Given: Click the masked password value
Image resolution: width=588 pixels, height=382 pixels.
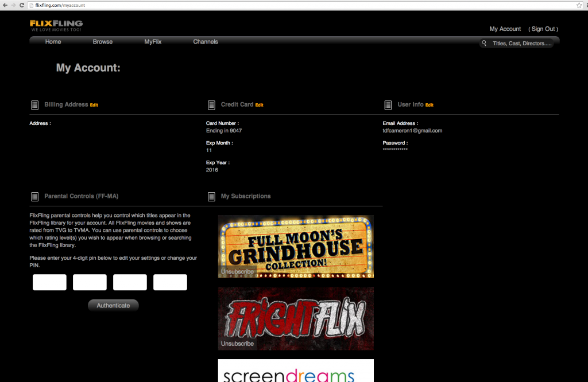Looking at the screenshot, I should click(x=395, y=150).
